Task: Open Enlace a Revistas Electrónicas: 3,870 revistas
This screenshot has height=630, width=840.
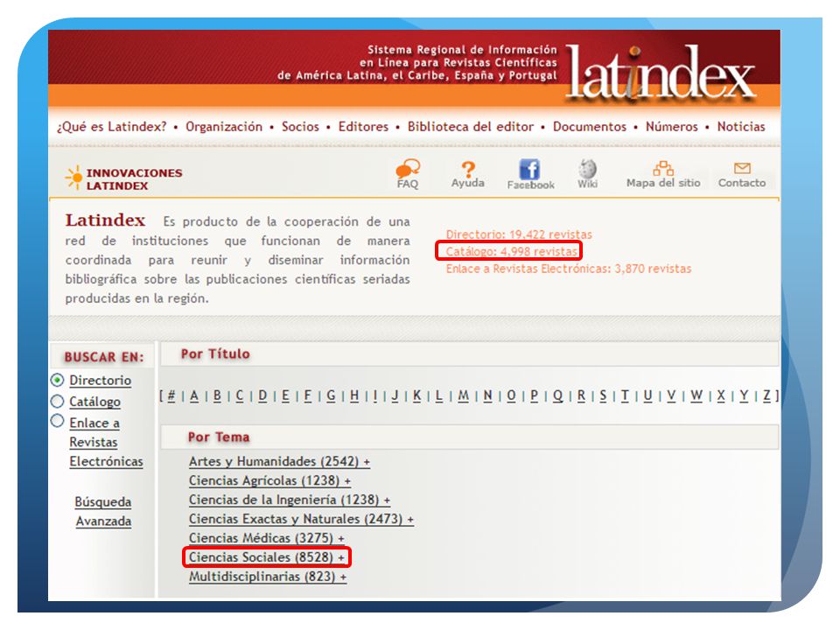Action: click(x=569, y=269)
